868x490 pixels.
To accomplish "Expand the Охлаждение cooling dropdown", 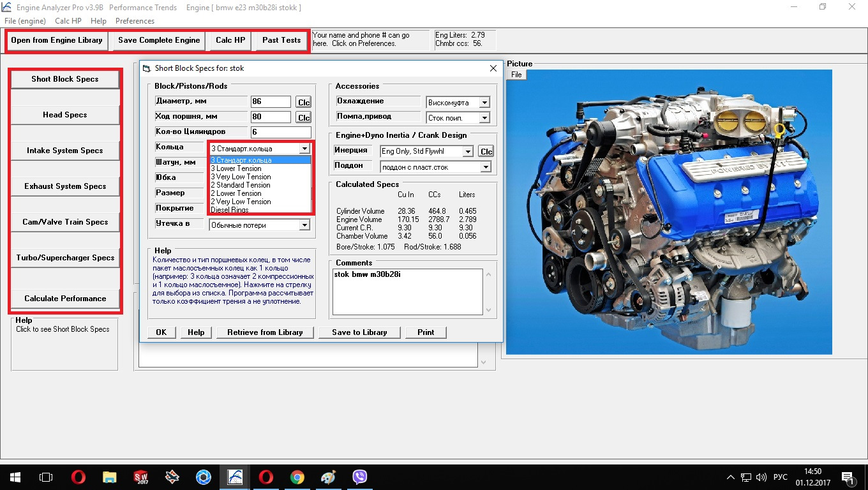I will click(484, 103).
